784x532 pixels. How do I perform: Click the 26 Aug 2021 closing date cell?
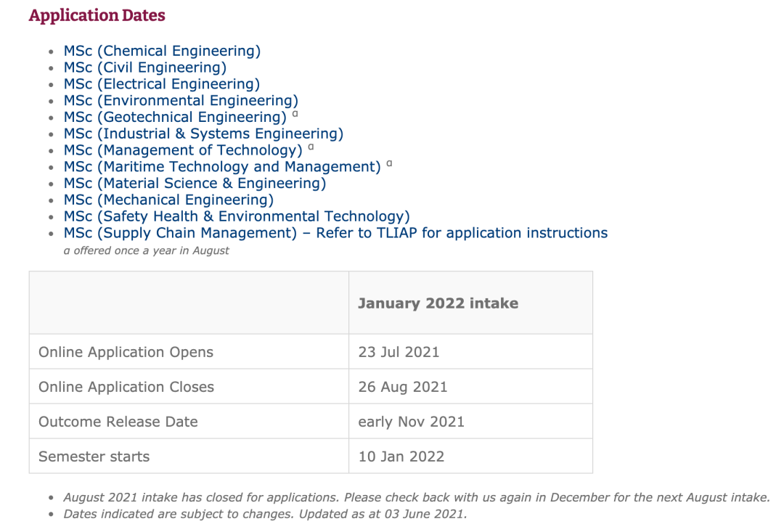click(x=403, y=387)
